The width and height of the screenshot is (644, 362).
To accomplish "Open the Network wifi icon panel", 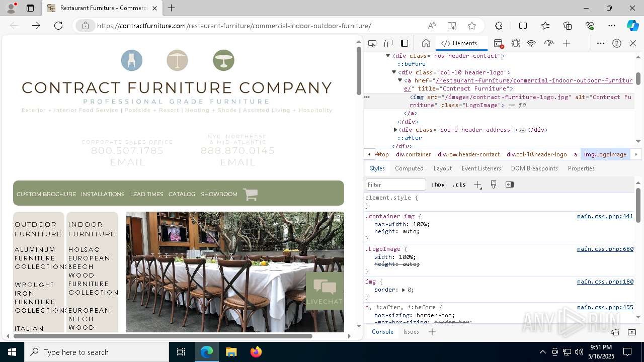I will click(x=531, y=43).
